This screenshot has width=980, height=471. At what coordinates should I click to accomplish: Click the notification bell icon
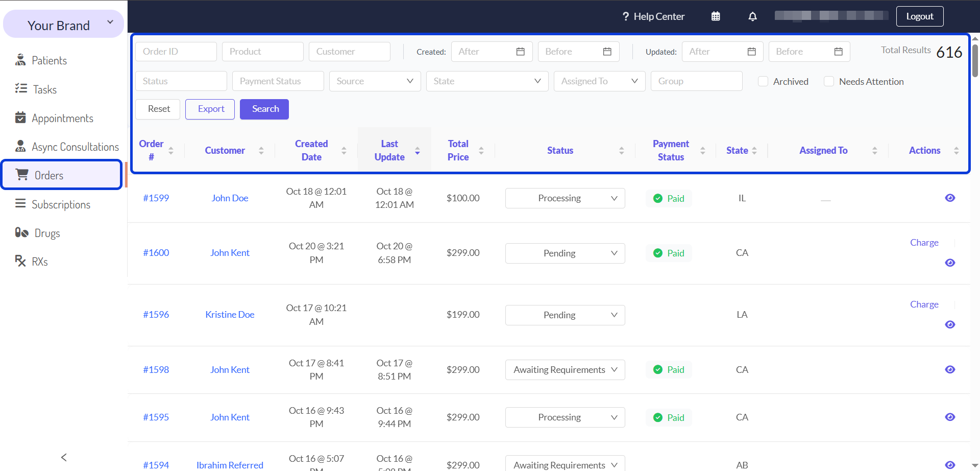pos(752,16)
